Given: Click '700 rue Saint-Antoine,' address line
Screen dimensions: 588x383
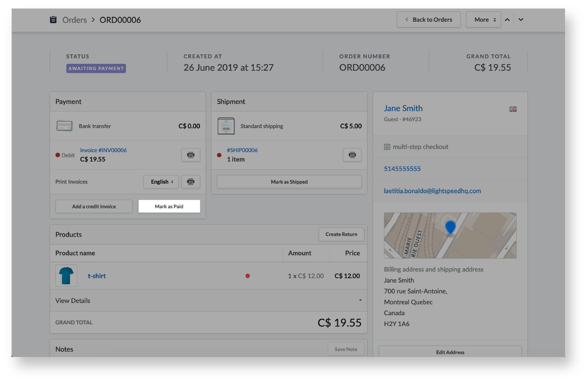Looking at the screenshot, I should click(415, 291).
